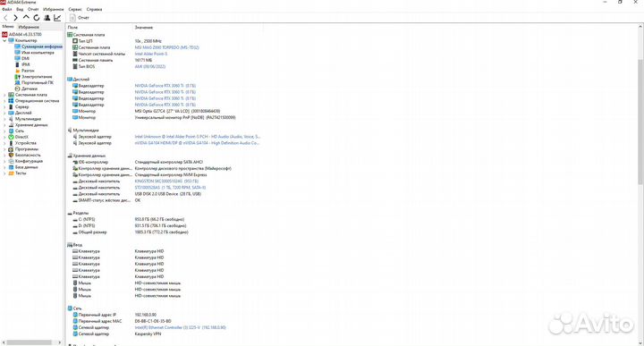Open the IPMI tree item
644x346 pixels.
25,64
